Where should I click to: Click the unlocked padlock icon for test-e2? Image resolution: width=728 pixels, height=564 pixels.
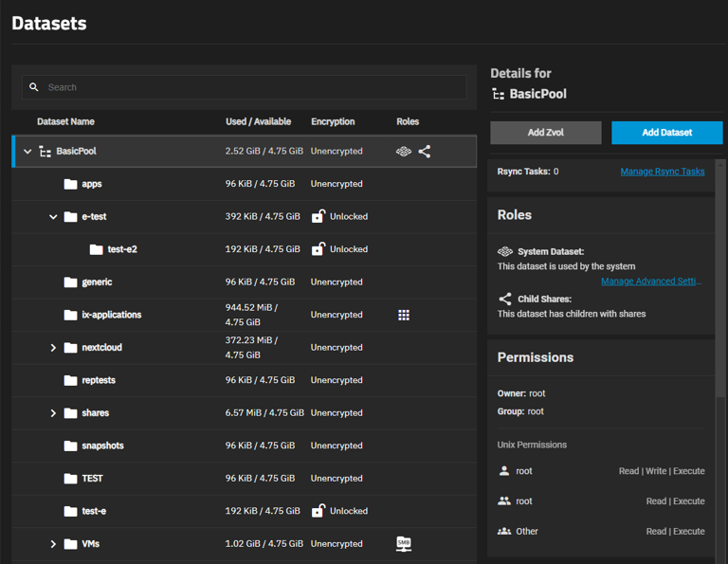[x=318, y=249]
